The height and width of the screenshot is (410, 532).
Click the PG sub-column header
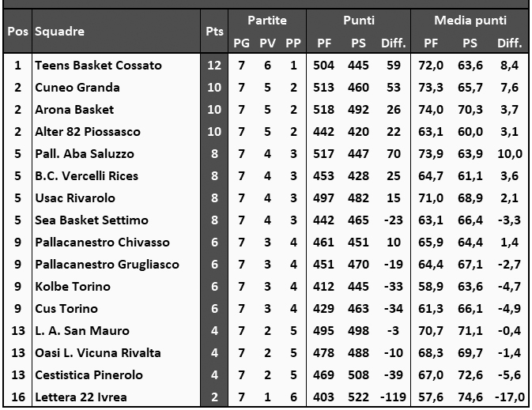tap(241, 43)
